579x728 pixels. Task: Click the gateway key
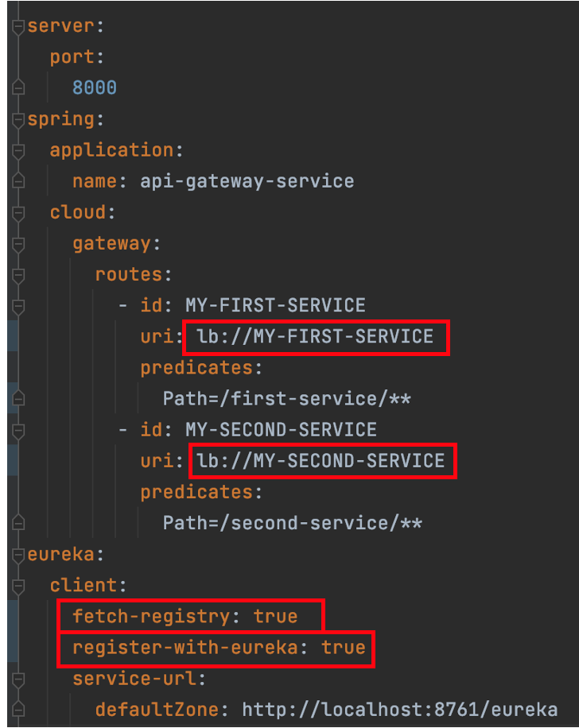[x=111, y=244]
